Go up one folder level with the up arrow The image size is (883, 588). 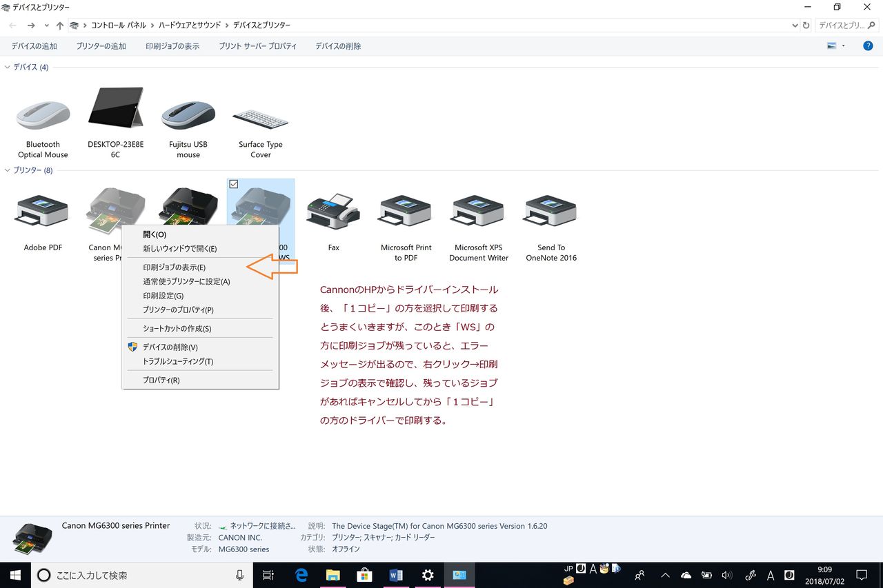tap(60, 26)
